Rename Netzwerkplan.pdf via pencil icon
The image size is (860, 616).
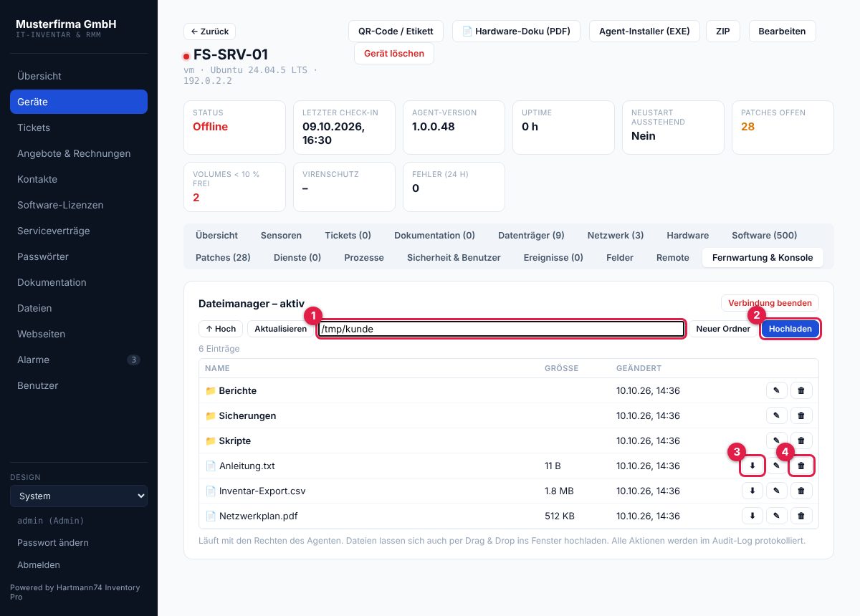(776, 516)
